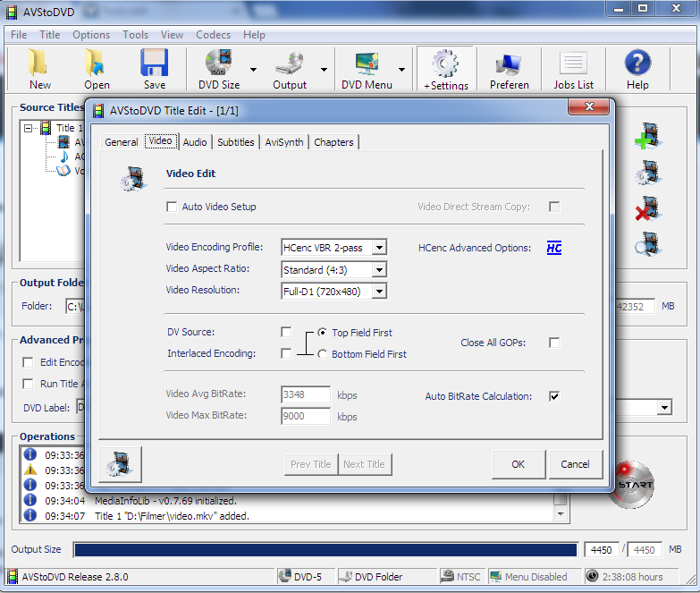The width and height of the screenshot is (700, 593).
Task: Open the Video Encoding Profile dropdown
Action: 379,248
